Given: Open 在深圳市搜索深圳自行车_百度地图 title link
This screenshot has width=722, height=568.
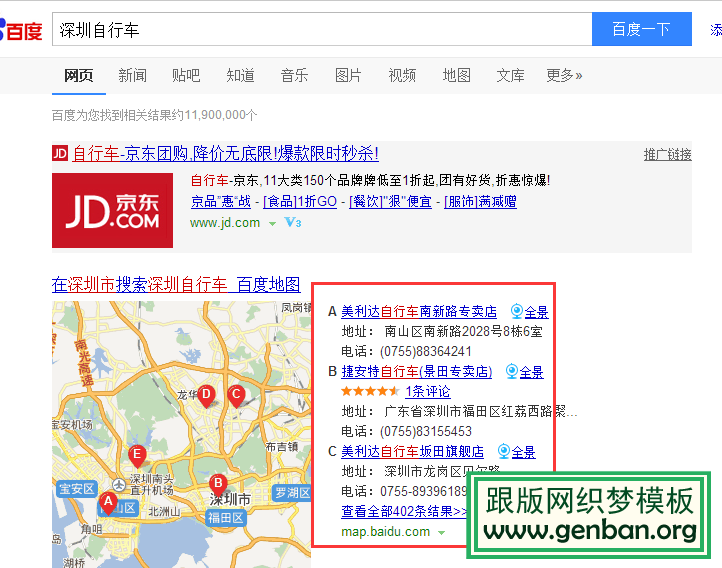Looking at the screenshot, I should point(176,284).
